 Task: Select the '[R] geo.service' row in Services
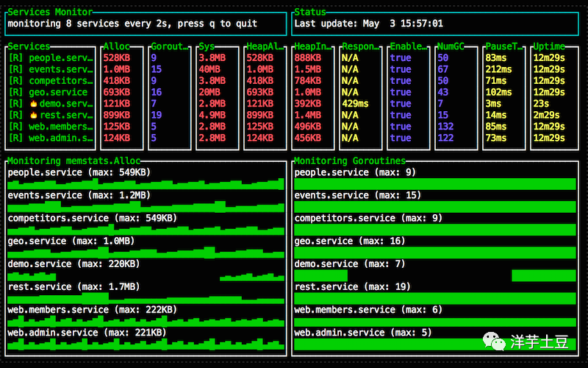(48, 93)
